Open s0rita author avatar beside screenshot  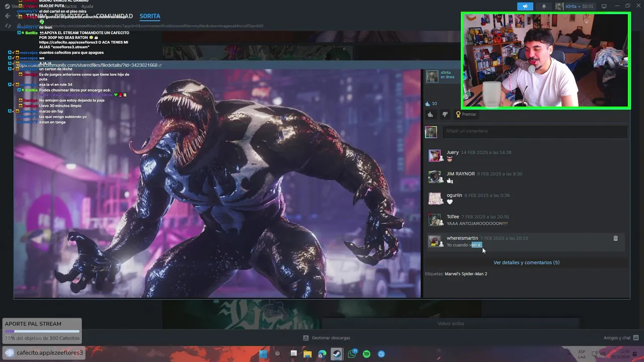pyautogui.click(x=432, y=76)
